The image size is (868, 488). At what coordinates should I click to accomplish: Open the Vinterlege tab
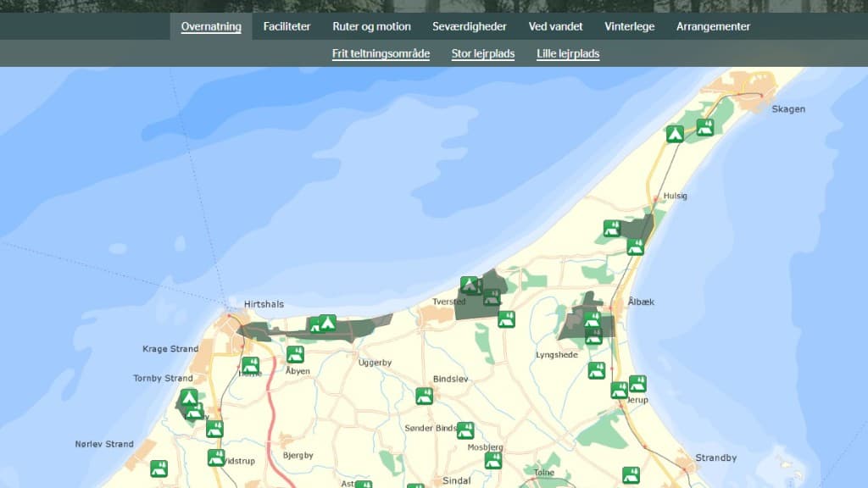[629, 26]
